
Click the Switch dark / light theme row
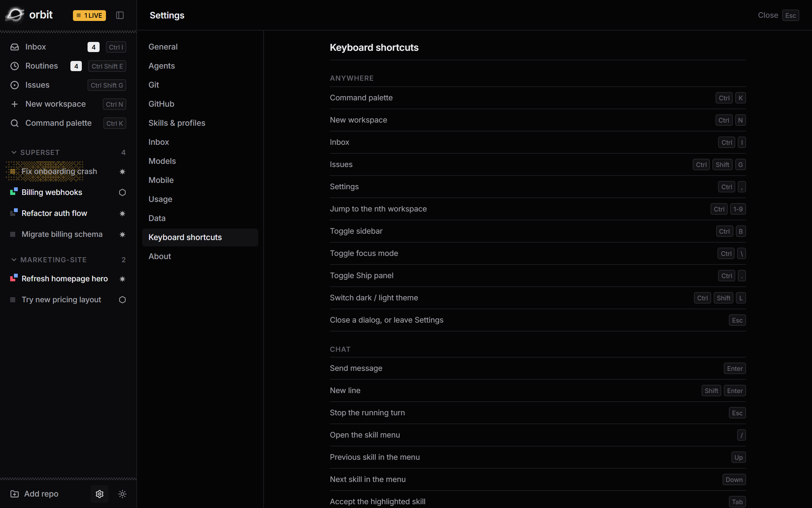538,298
